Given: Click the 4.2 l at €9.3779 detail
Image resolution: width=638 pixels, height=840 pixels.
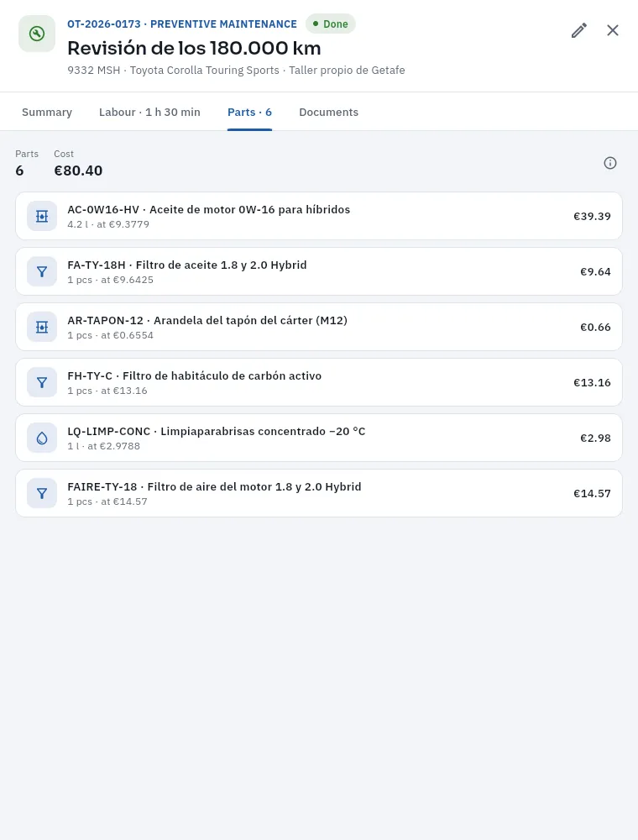Looking at the screenshot, I should (108, 224).
